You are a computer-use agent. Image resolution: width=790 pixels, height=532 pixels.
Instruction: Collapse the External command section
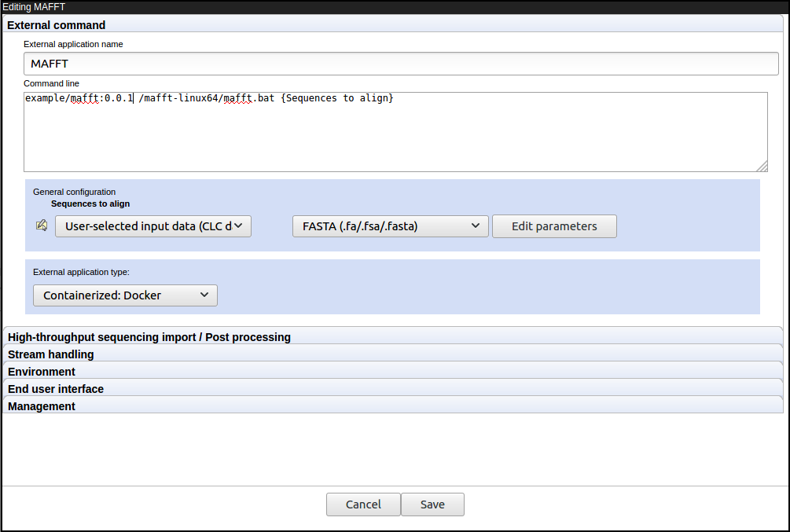tap(55, 24)
